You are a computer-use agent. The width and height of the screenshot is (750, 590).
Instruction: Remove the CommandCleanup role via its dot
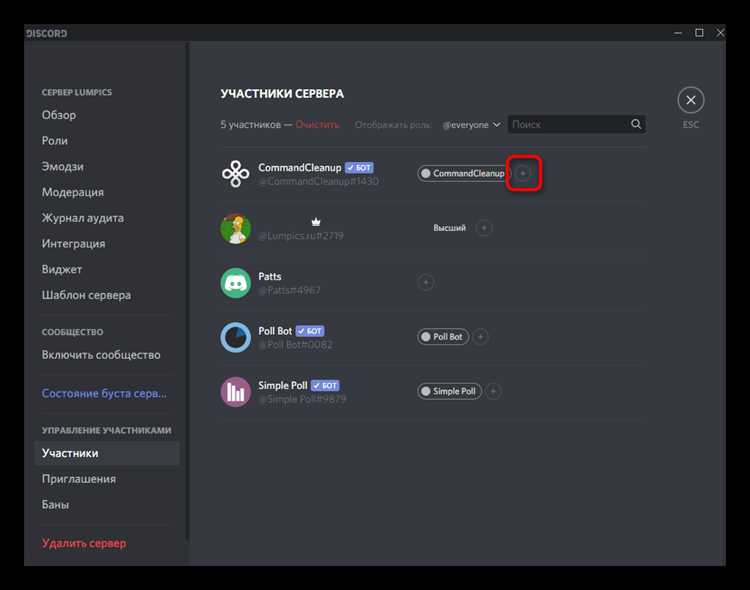pos(426,173)
